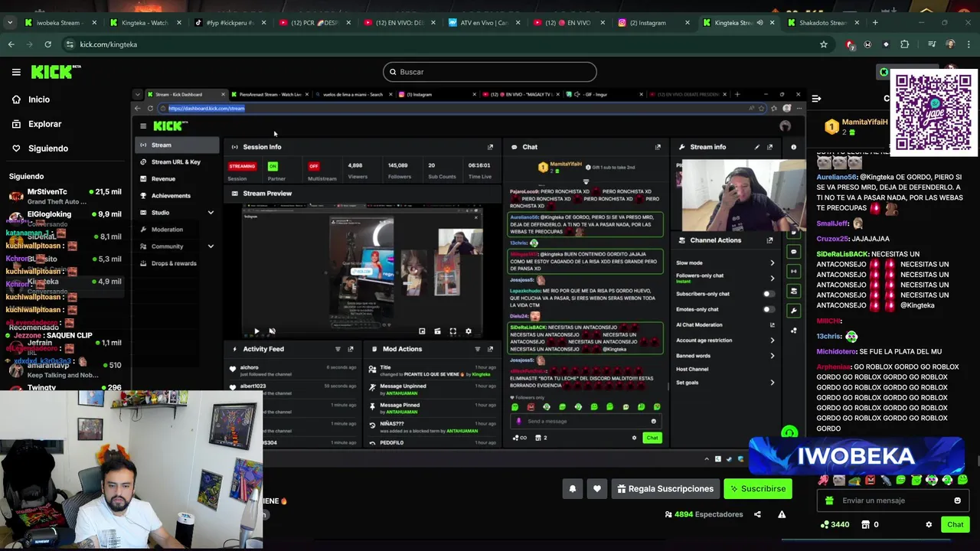Play the Stream Preview video
980x551 pixels.
coord(256,331)
